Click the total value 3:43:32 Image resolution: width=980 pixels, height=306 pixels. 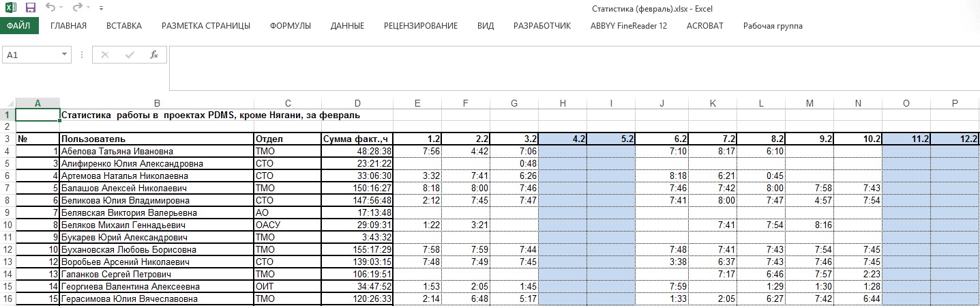point(357,237)
